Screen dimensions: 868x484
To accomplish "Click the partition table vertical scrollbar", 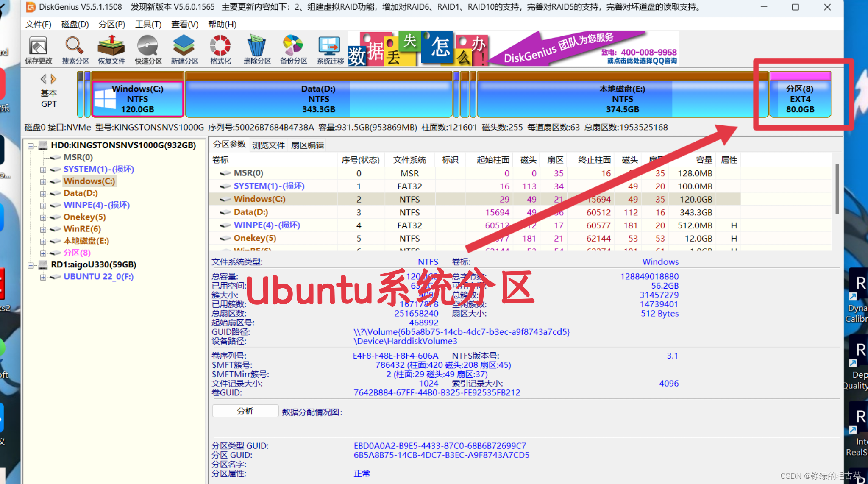I will (837, 189).
